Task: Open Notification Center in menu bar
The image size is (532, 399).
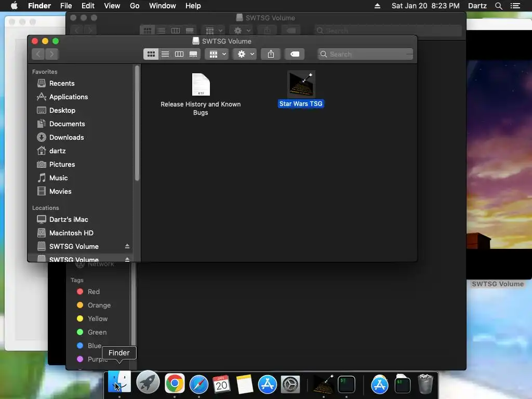Action: pos(515,6)
